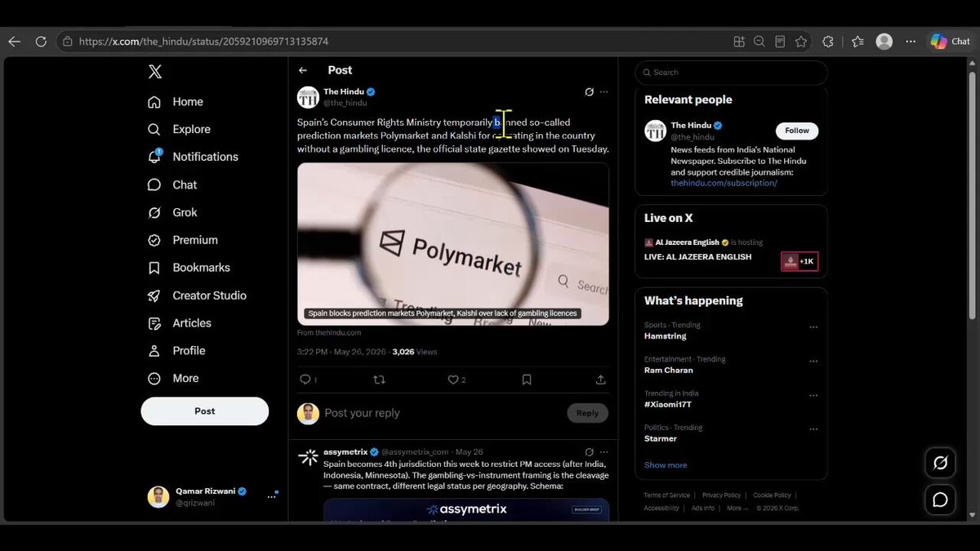Open options for the Starmer trend
Image resolution: width=980 pixels, height=551 pixels.
(813, 429)
